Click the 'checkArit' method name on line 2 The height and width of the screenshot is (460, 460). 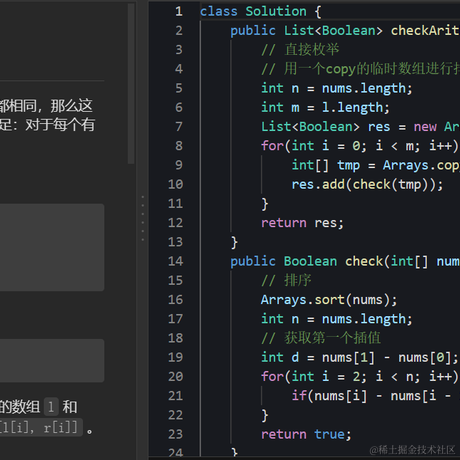[x=425, y=31]
